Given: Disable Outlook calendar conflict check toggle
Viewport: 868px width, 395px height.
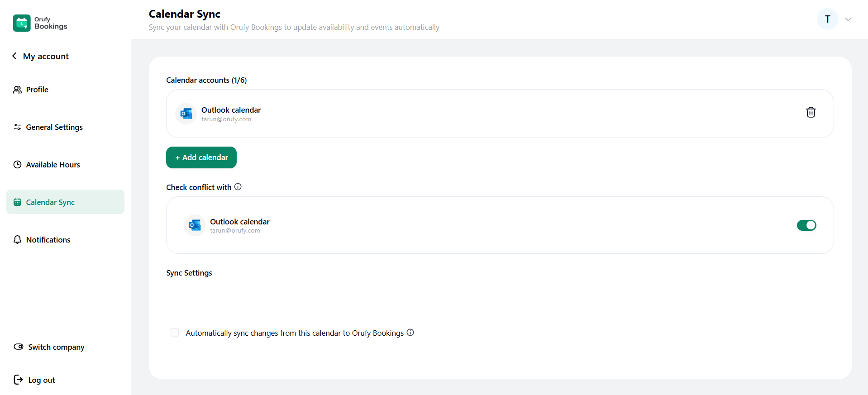Looking at the screenshot, I should (x=806, y=225).
